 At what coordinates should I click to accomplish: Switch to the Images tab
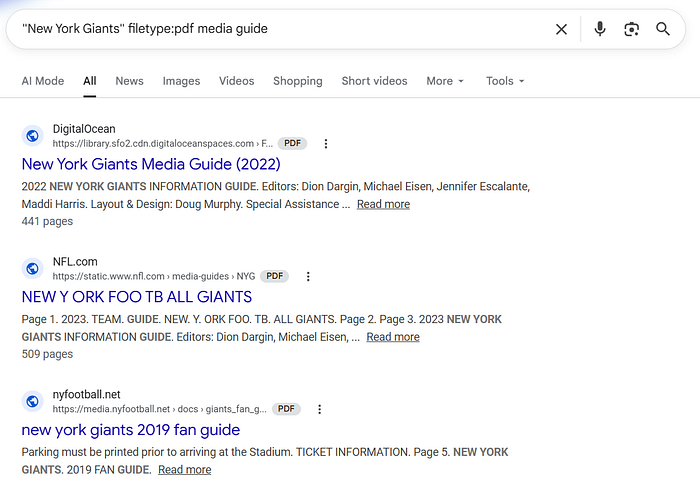181,81
